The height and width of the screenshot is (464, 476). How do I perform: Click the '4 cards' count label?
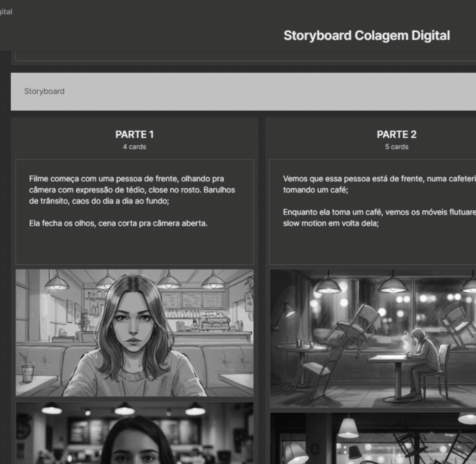pyautogui.click(x=135, y=147)
